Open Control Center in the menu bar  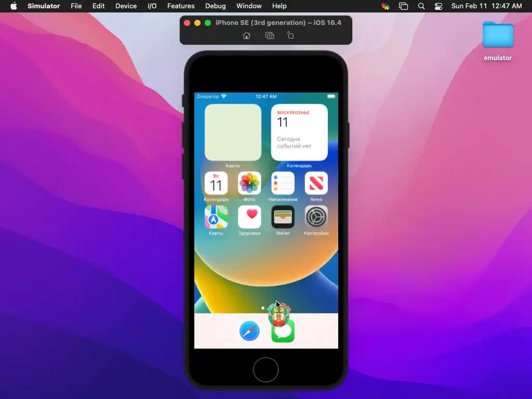click(x=438, y=6)
